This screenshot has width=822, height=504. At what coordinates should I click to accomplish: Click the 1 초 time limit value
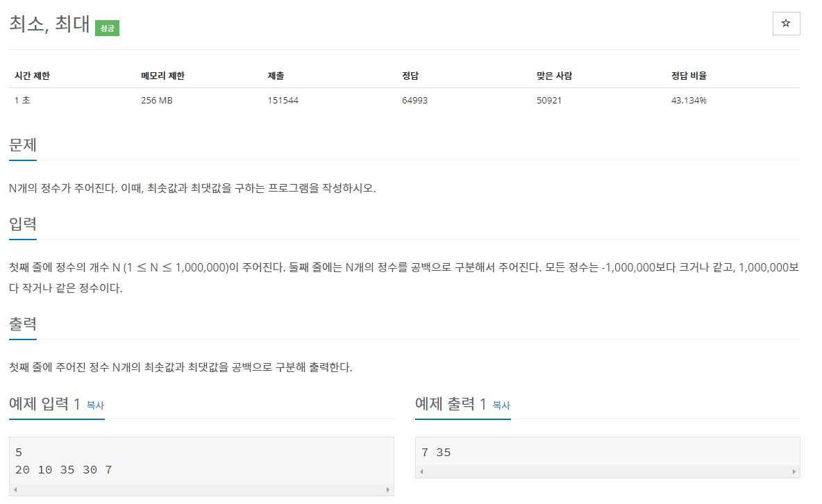[22, 100]
